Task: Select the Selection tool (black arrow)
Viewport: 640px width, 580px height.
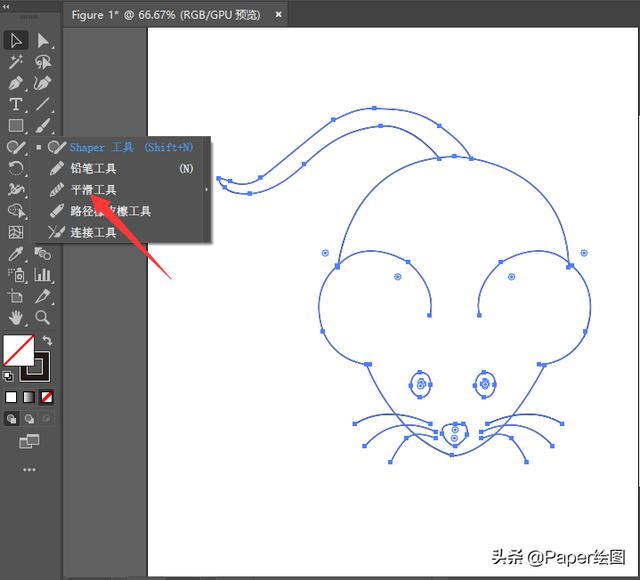Action: [16, 40]
